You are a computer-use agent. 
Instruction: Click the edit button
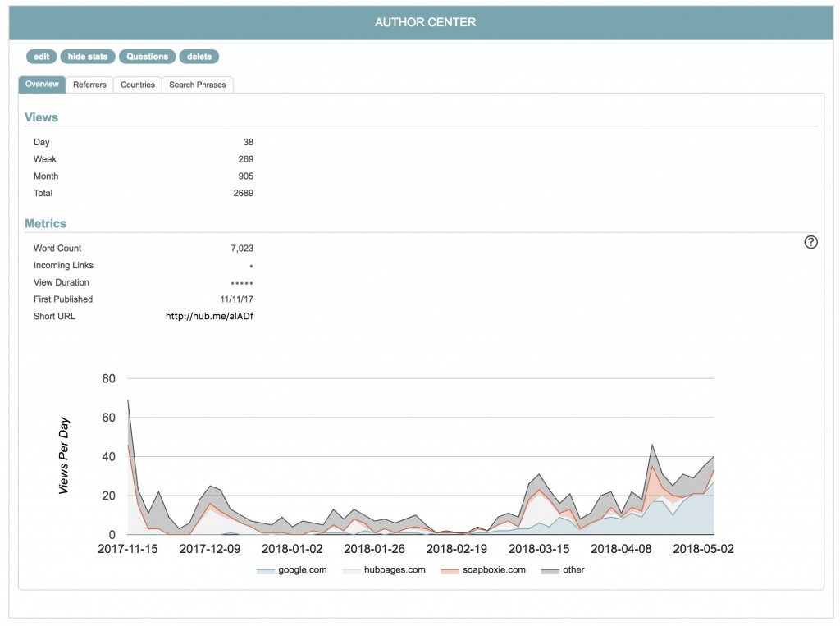point(41,57)
